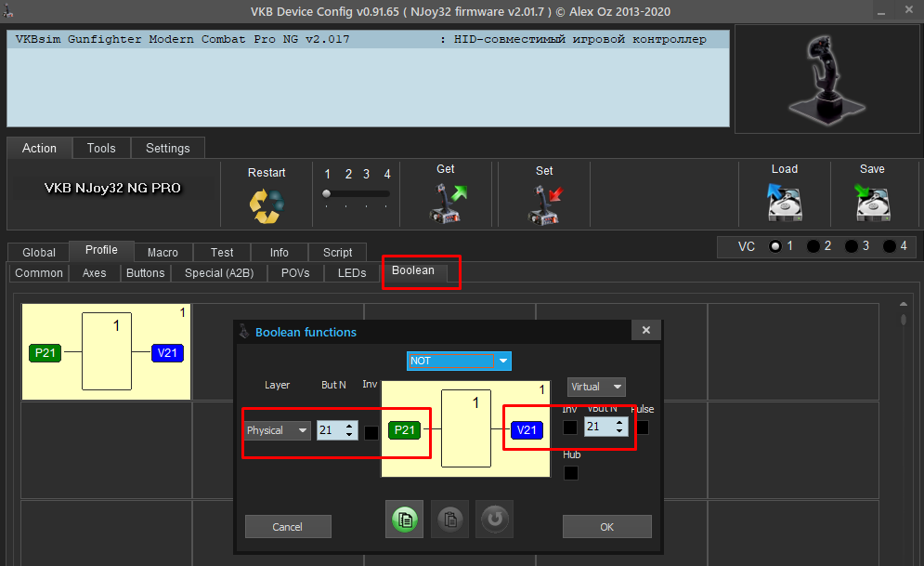Open the Test tab

(222, 253)
